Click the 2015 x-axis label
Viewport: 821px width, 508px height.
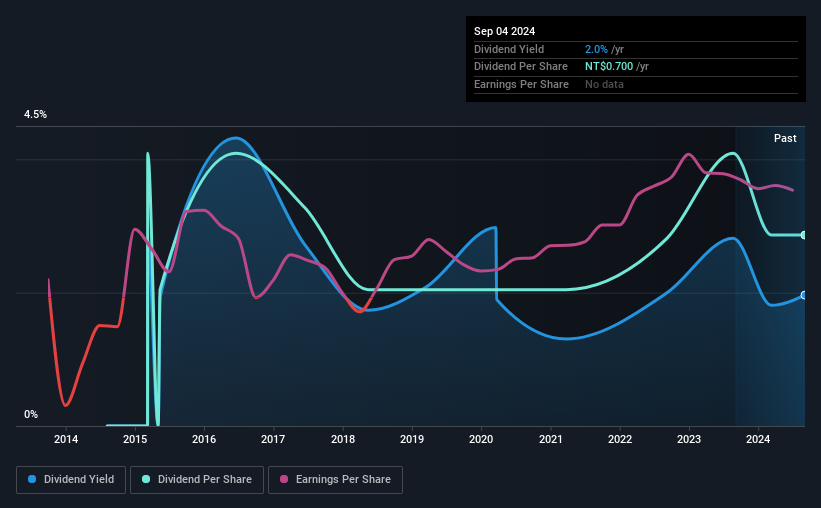[135, 439]
